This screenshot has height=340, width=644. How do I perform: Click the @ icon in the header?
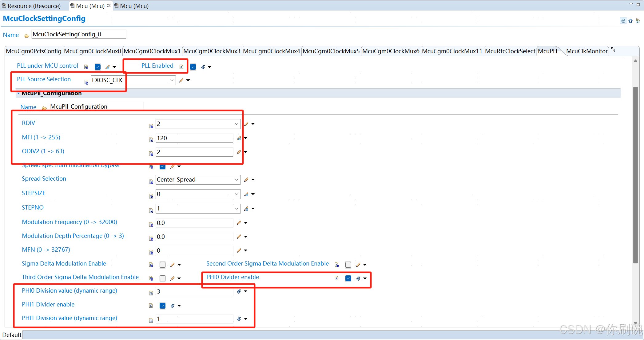tap(623, 21)
